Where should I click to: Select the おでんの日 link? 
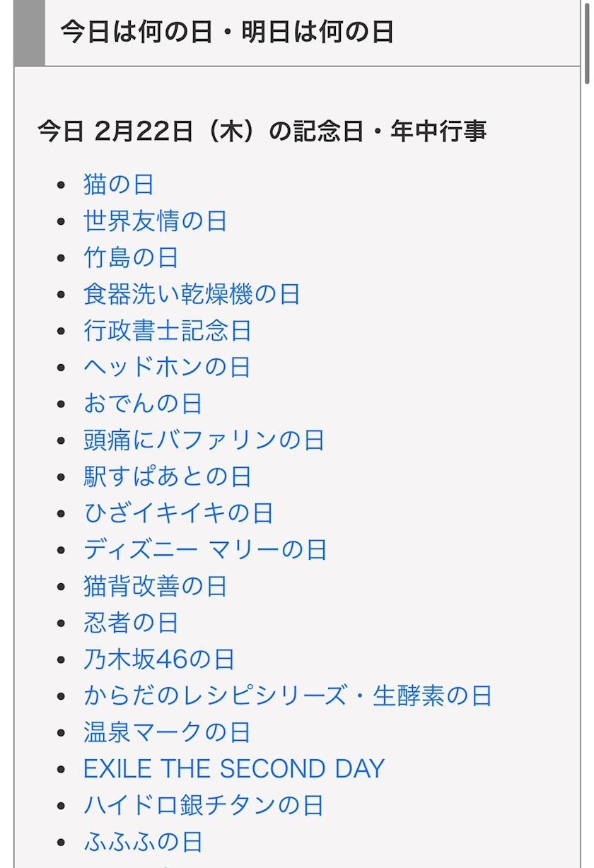click(143, 404)
